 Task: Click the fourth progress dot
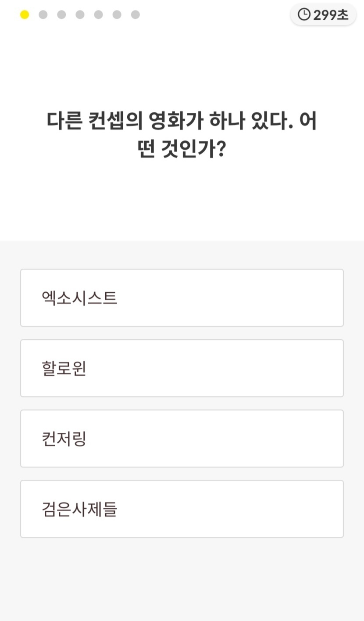[x=80, y=15]
